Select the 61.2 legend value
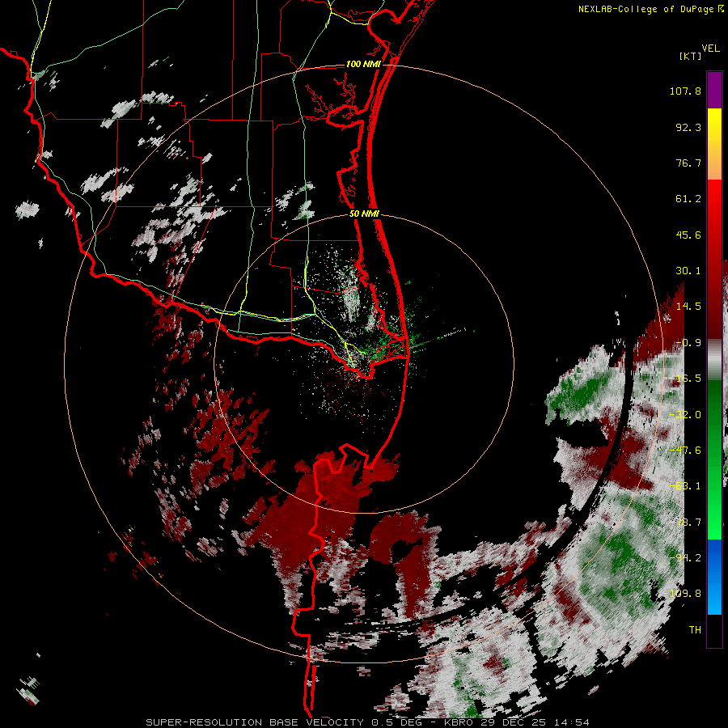The image size is (728, 728). (x=688, y=199)
